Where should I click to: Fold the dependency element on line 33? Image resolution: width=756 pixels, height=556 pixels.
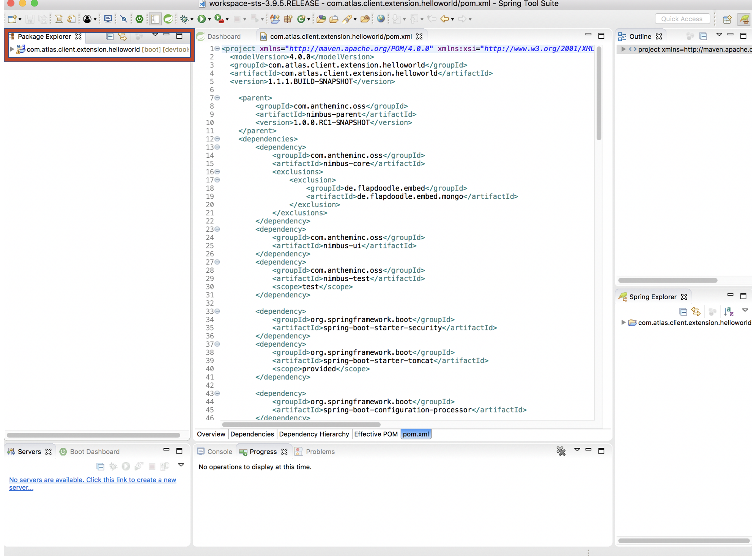point(217,311)
